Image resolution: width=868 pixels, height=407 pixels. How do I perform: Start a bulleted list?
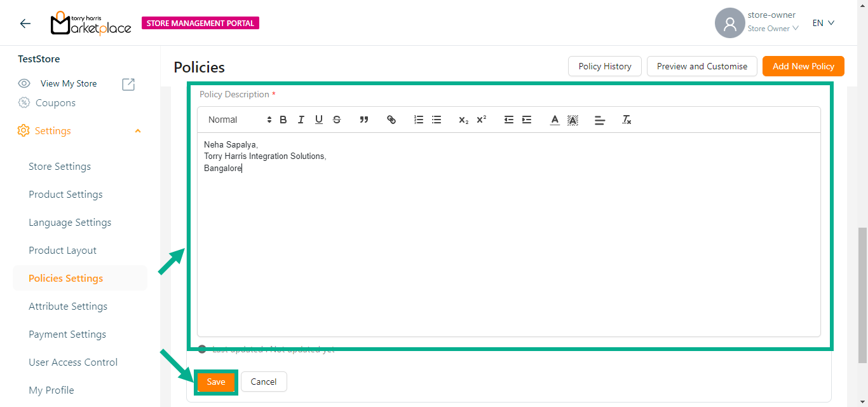pyautogui.click(x=437, y=120)
